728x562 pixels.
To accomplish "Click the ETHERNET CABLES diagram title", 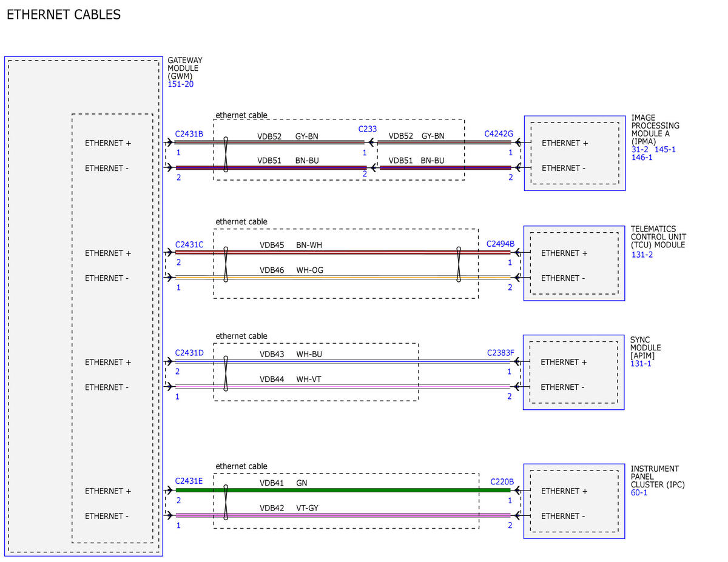I will click(64, 15).
